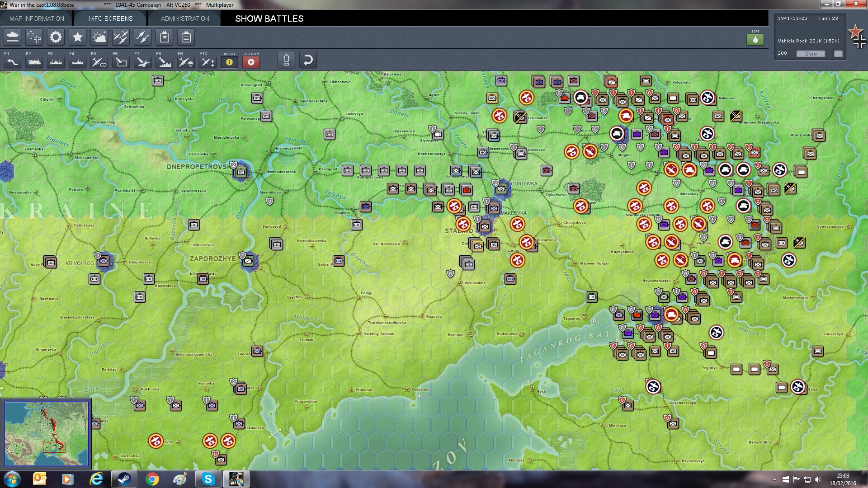Click the date text 1941-11-20
The image size is (868, 488).
coord(793,19)
